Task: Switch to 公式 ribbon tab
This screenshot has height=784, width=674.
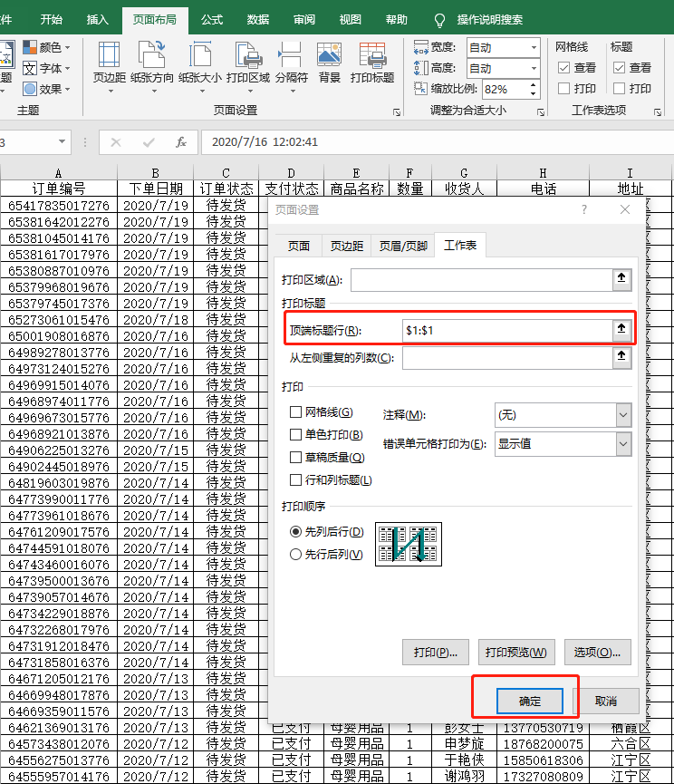Action: 212,20
